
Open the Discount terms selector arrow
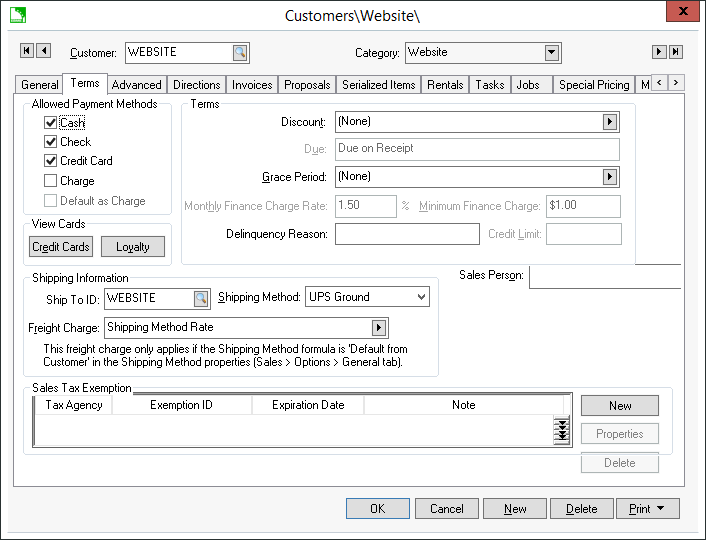tap(609, 122)
